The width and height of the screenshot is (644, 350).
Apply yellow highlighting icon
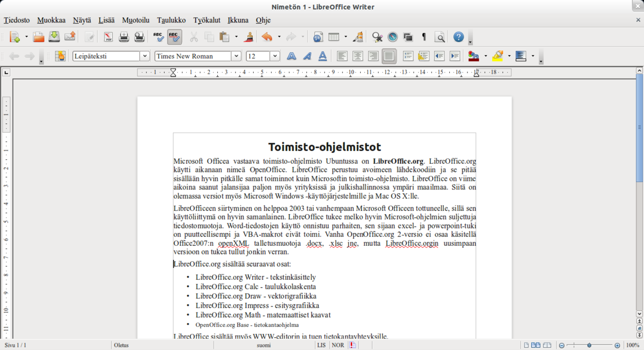pyautogui.click(x=497, y=56)
